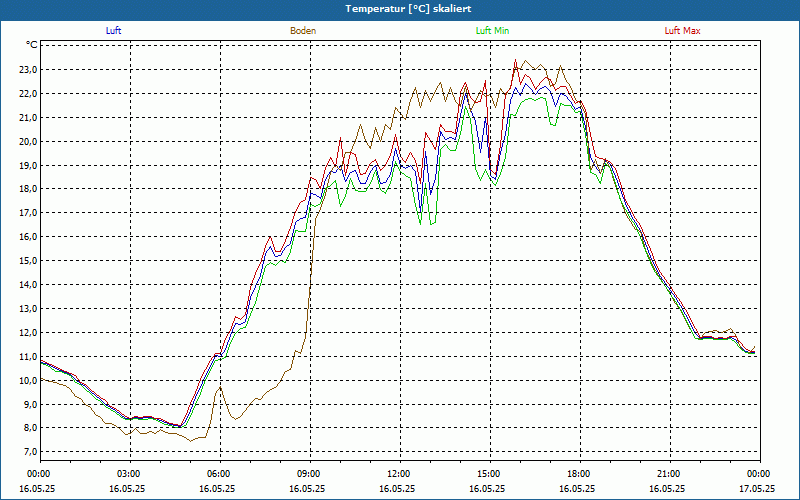Click the '21:00' time axis label

click(x=669, y=474)
